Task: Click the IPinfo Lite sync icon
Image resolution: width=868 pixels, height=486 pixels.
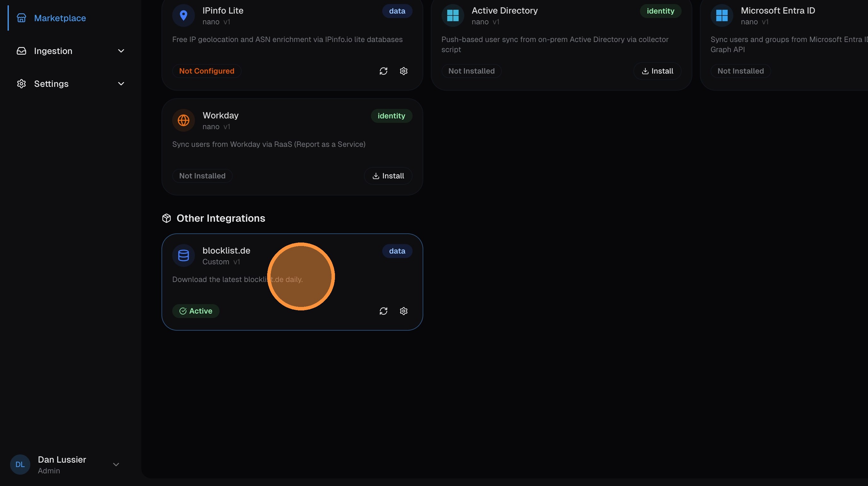Action: tap(383, 71)
